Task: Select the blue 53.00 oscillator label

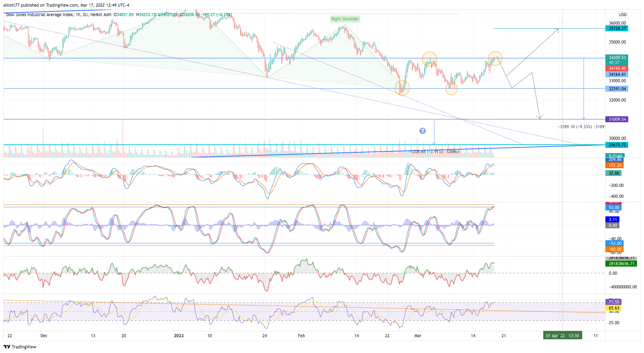Action: [x=613, y=208]
